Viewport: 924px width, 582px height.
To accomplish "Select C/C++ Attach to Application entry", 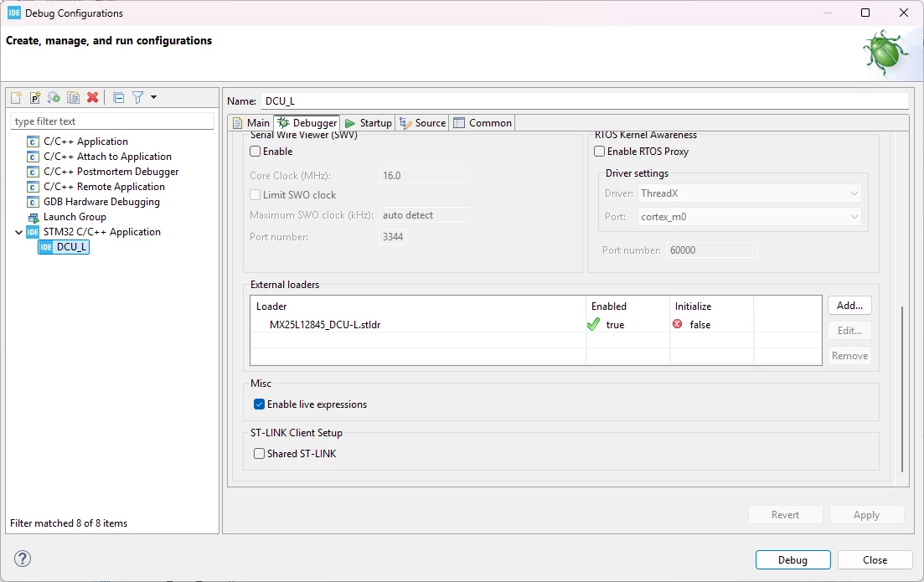I will tap(107, 157).
